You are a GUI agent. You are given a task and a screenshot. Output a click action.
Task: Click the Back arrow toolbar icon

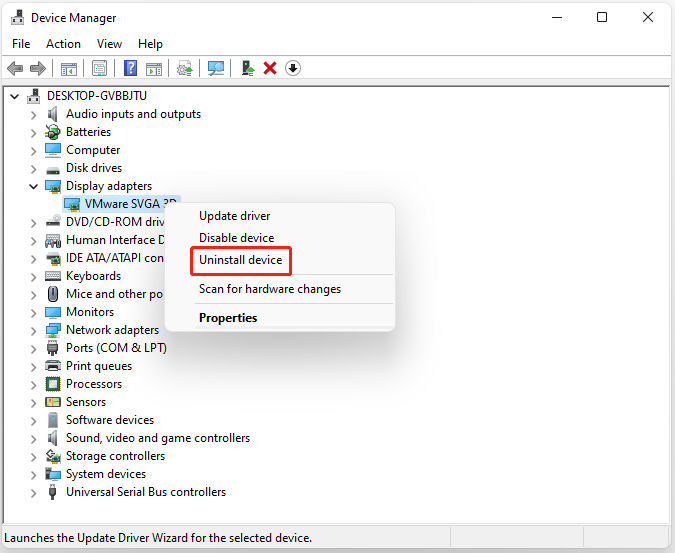15,68
